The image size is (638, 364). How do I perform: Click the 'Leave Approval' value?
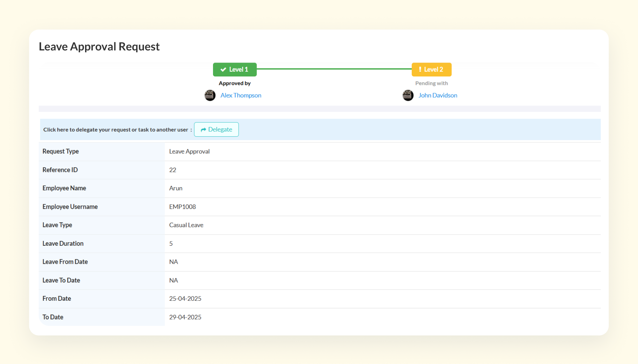pyautogui.click(x=189, y=152)
